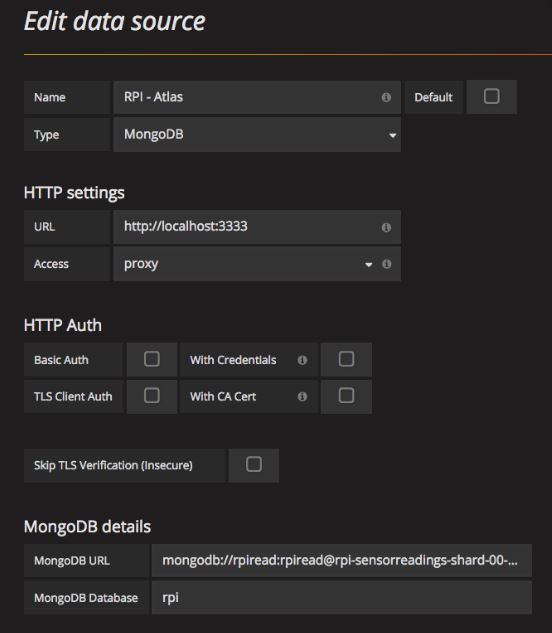The image size is (552, 633).
Task: Click the URL field with http://localhost:3333
Action: [x=257, y=227]
